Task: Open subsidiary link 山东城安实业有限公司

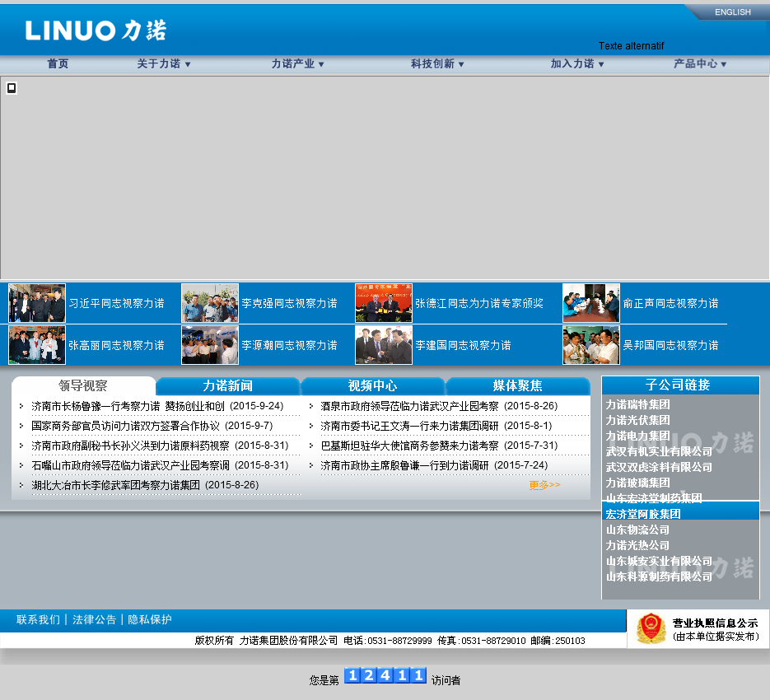Action: (659, 562)
